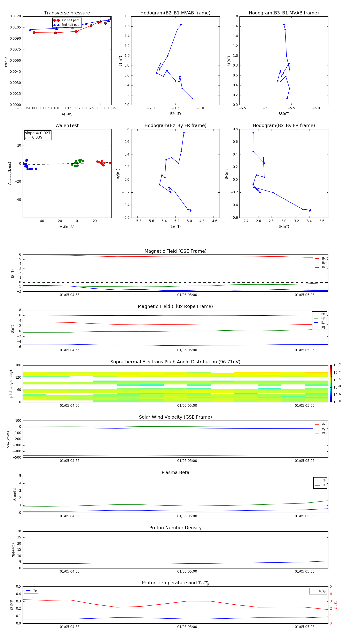Click the |B| legend entry in Flux Rope panel

coord(320,327)
